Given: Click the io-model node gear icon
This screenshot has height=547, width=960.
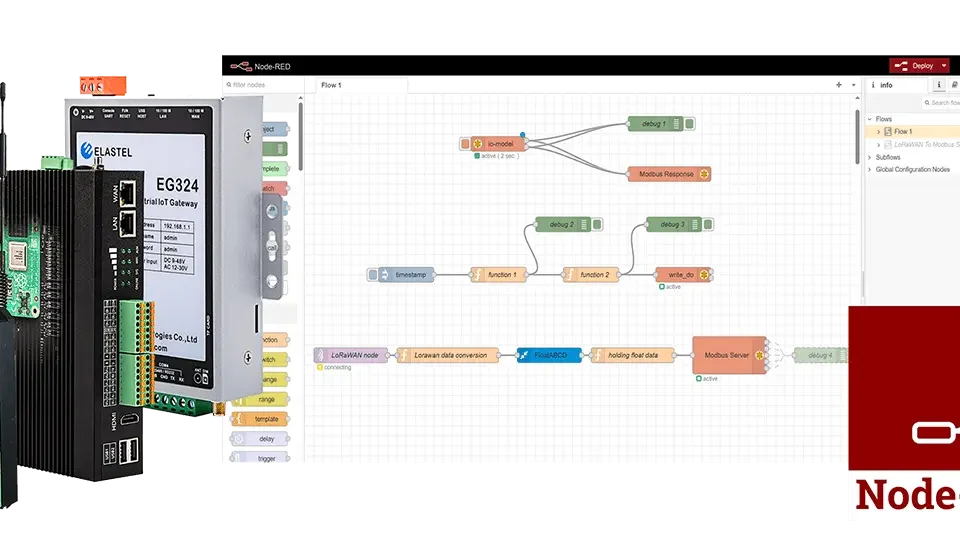Looking at the screenshot, I should click(478, 144).
